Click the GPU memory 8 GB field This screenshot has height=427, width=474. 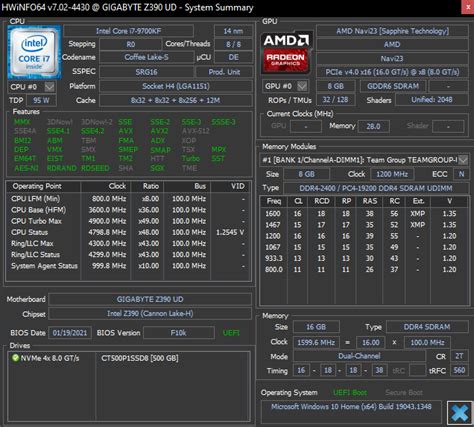click(x=335, y=86)
